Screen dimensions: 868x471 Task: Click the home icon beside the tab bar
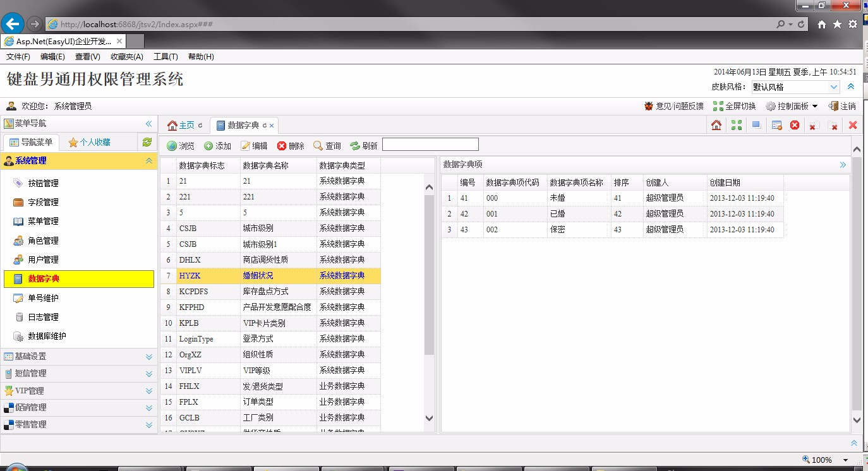716,125
